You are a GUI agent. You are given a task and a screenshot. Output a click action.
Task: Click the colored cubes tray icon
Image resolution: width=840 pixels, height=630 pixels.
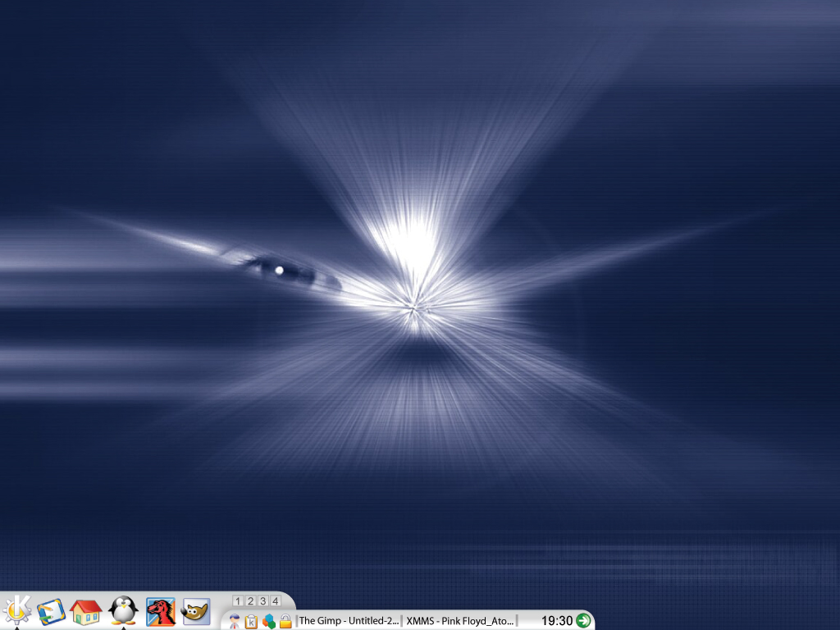point(268,621)
